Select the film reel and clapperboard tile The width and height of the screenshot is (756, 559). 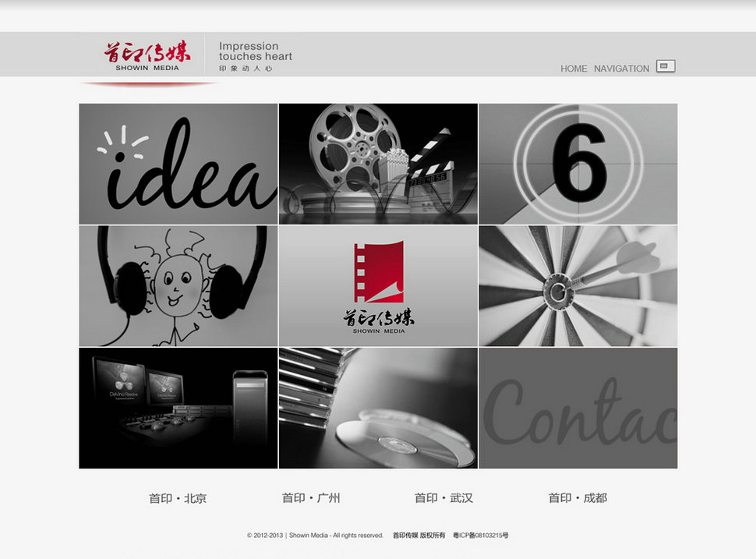point(378,164)
